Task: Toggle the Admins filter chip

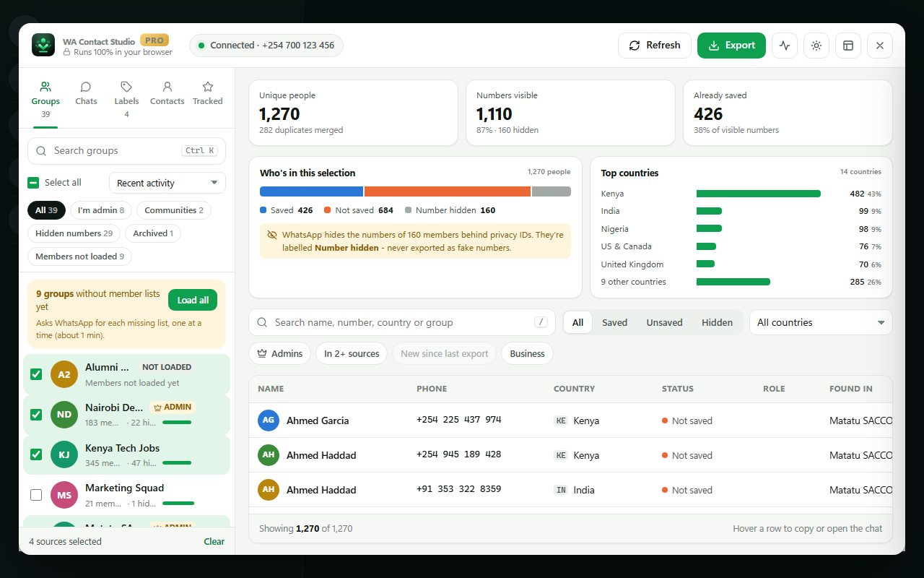Action: 280,354
